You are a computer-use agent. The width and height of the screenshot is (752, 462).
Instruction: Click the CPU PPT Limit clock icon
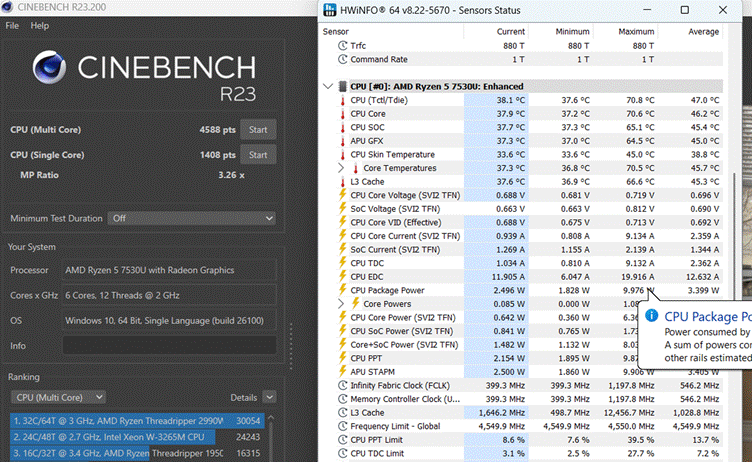click(x=342, y=439)
